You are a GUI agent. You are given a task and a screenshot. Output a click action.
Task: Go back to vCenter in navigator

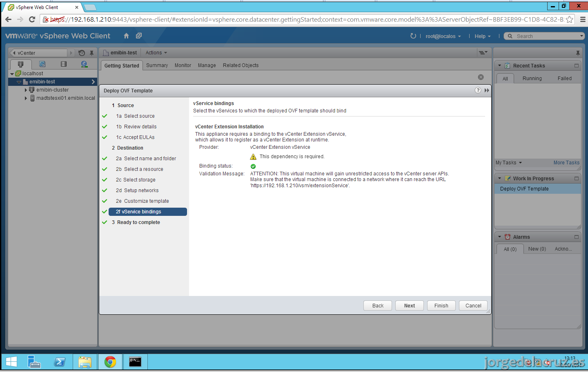click(40, 53)
